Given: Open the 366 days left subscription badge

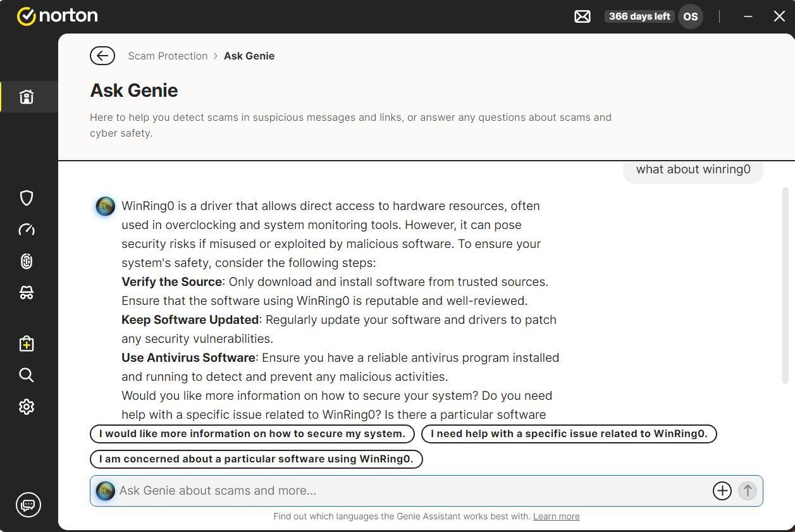Looking at the screenshot, I should [639, 16].
